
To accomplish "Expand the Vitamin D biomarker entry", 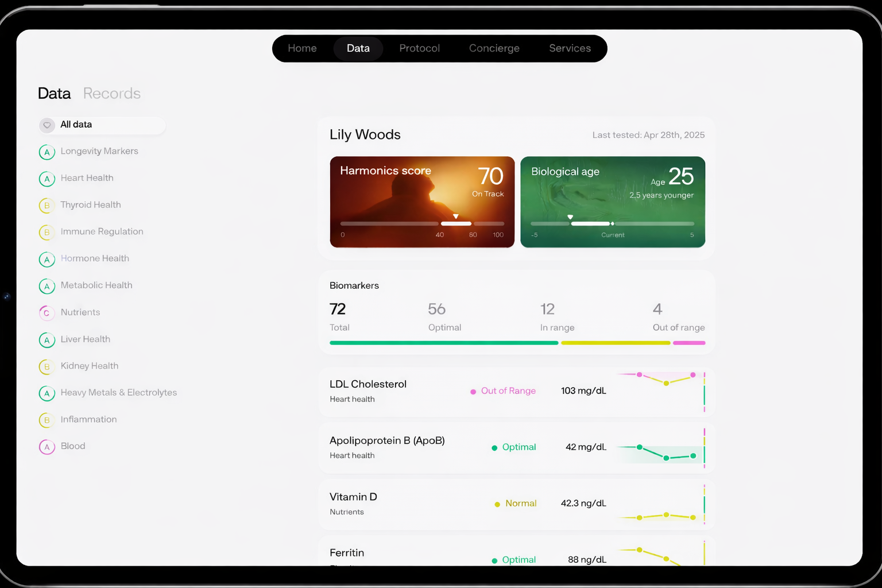I will point(516,504).
